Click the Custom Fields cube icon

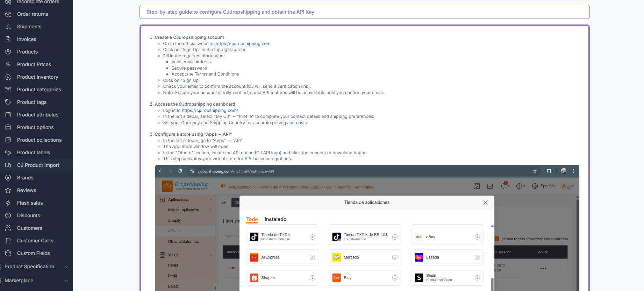8,253
